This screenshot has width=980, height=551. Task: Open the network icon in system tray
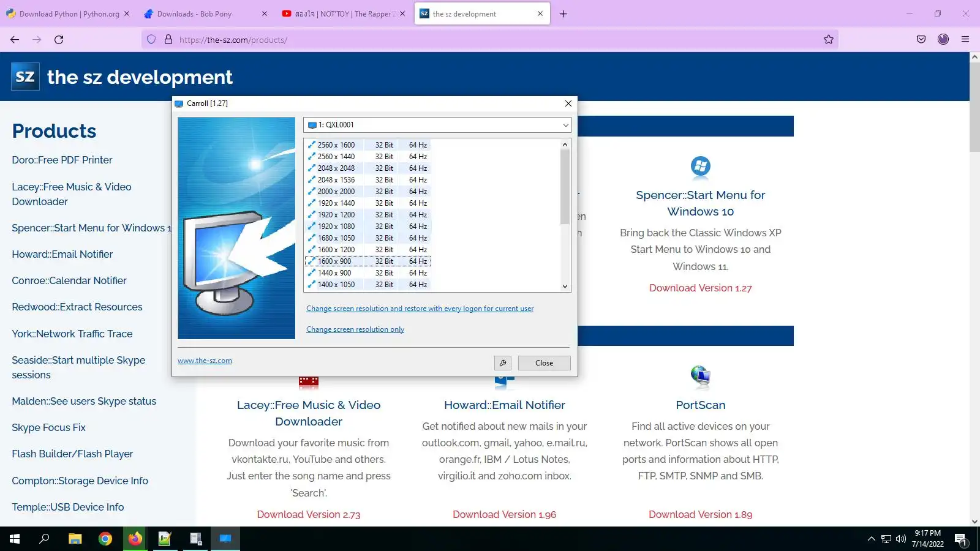click(x=886, y=539)
